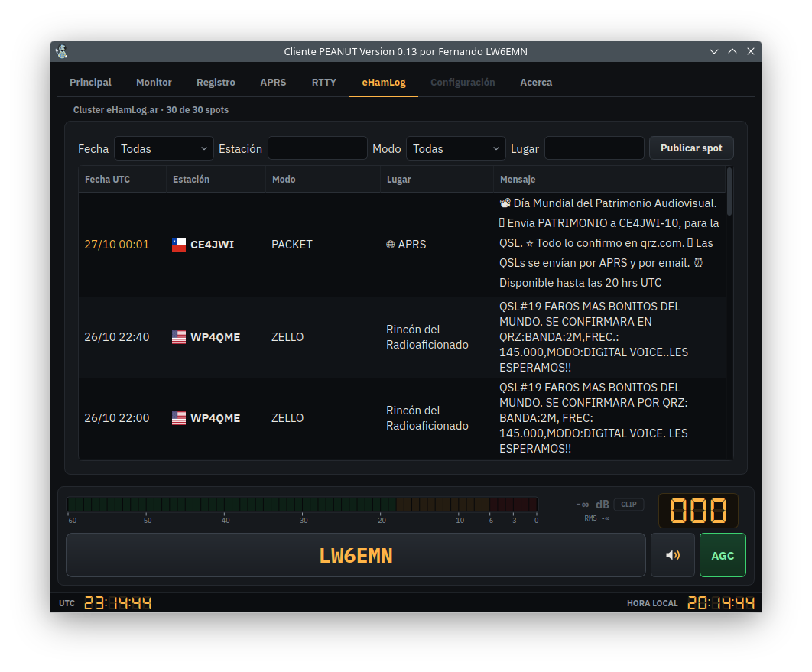Click the US flag in the 22:40 row
This screenshot has width=812, height=672.
pyautogui.click(x=179, y=337)
